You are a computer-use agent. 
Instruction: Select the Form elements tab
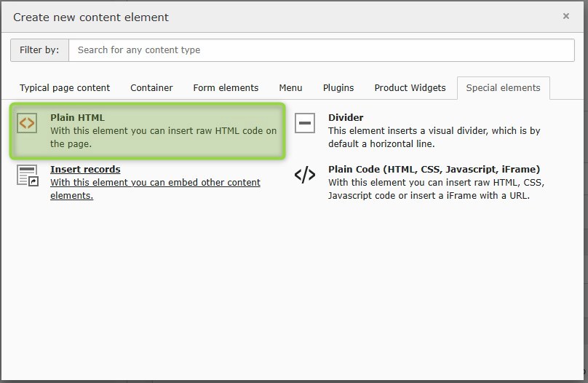coord(226,88)
